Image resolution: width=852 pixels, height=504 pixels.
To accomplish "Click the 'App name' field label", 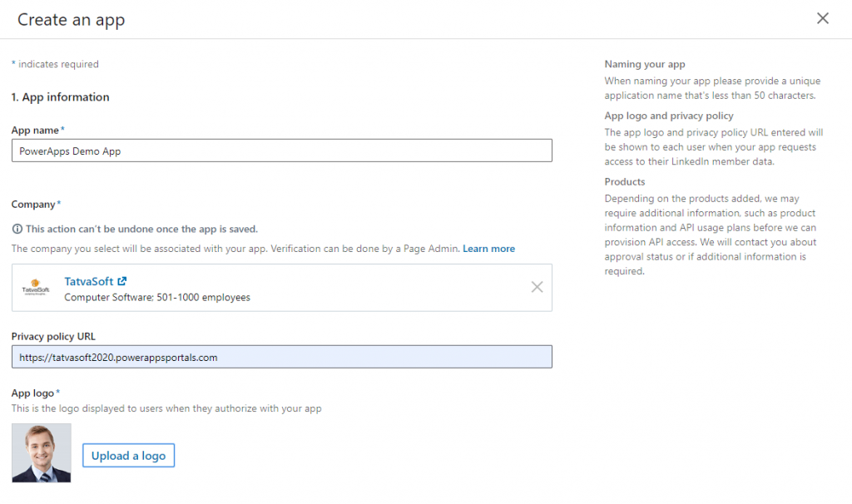I will click(35, 131).
